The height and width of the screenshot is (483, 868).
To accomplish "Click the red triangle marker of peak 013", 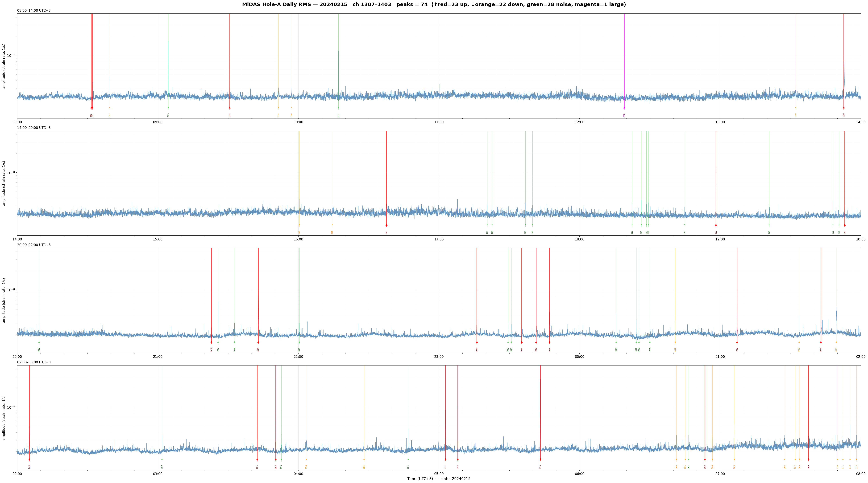I will click(386, 225).
